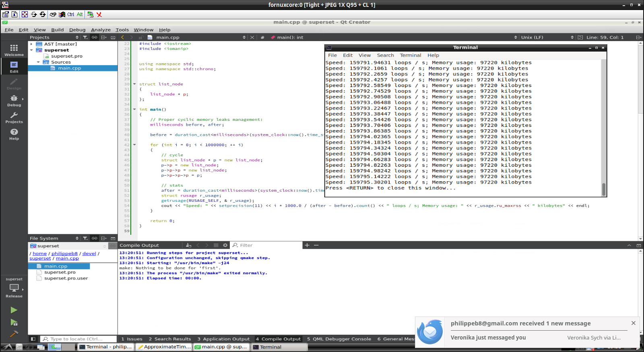This screenshot has width=644, height=352.
Task: Close the Projects side pane
Action: tap(113, 37)
